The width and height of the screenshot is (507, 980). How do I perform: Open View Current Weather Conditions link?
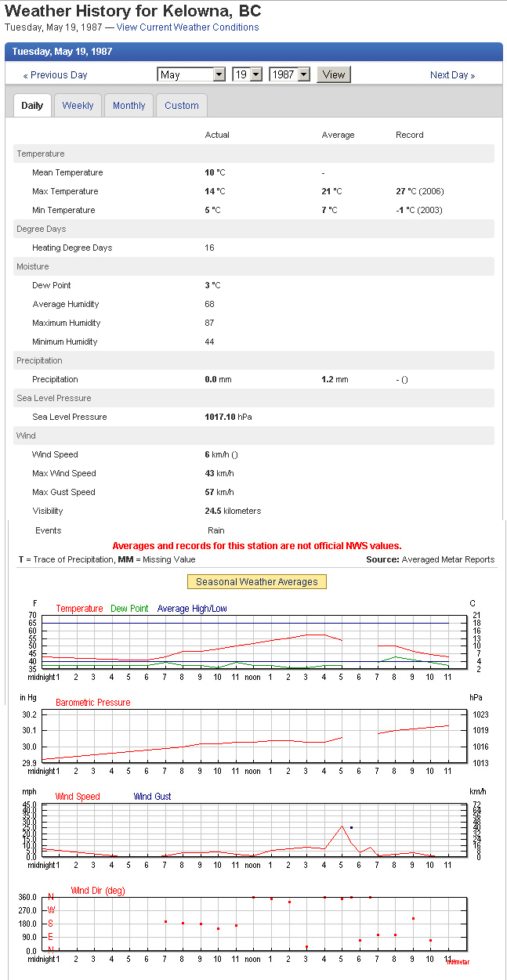(x=187, y=27)
